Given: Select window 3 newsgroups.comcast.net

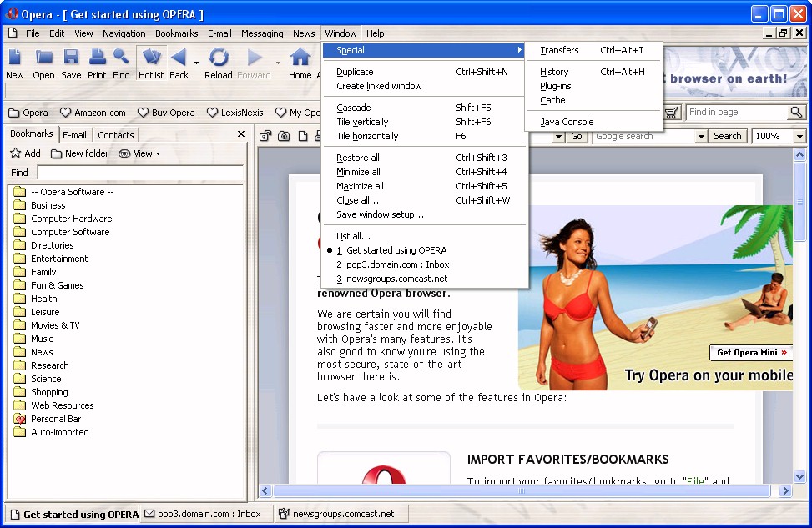Looking at the screenshot, I should click(x=424, y=279).
